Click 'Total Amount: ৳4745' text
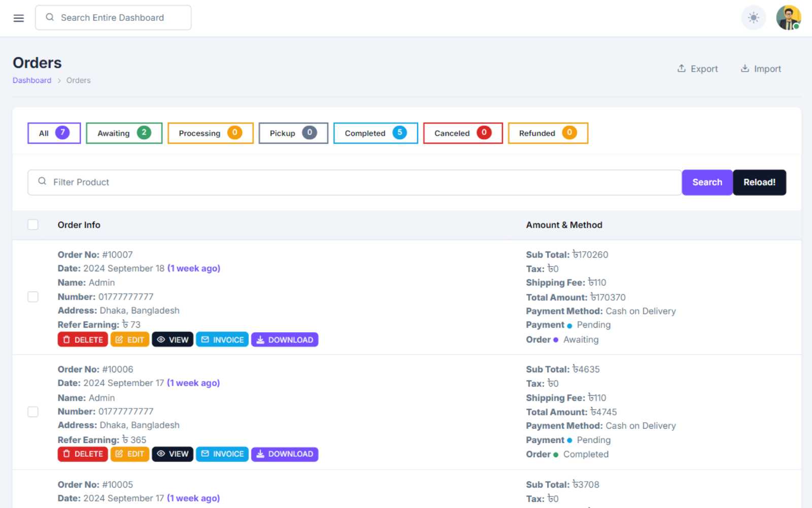The image size is (812, 508). [571, 412]
